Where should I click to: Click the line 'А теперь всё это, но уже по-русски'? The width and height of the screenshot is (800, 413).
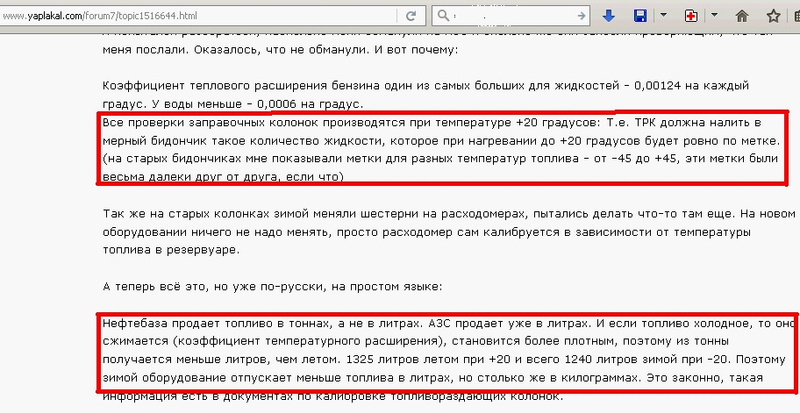click(x=272, y=286)
